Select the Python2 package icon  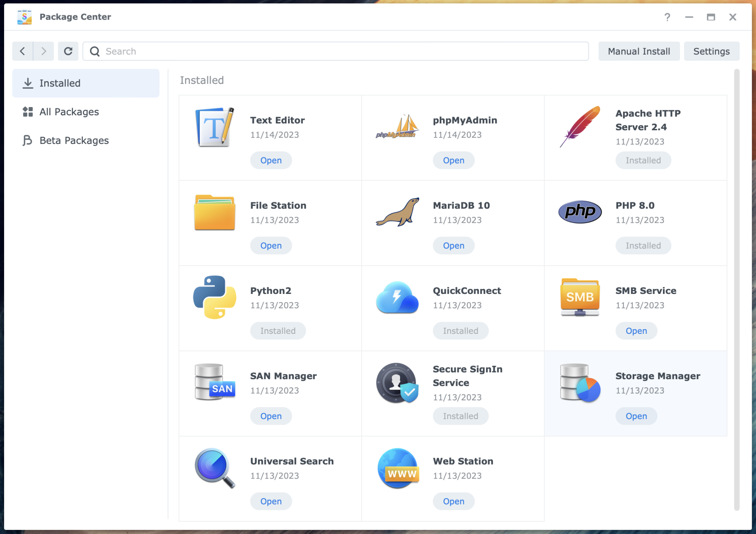pyautogui.click(x=214, y=297)
